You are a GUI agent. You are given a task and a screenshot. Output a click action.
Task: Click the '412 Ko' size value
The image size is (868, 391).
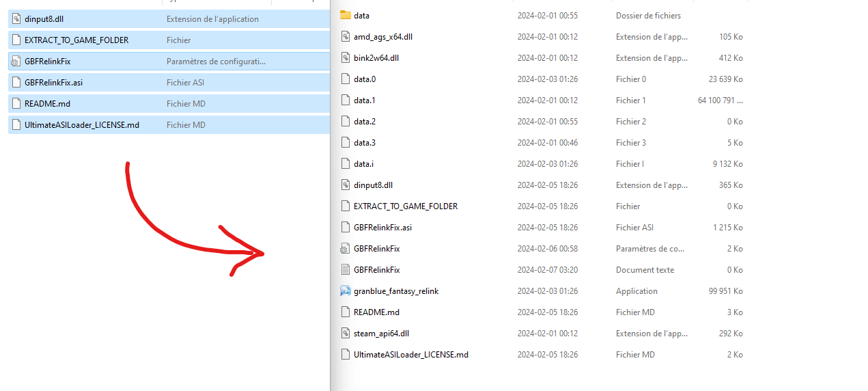(x=731, y=57)
